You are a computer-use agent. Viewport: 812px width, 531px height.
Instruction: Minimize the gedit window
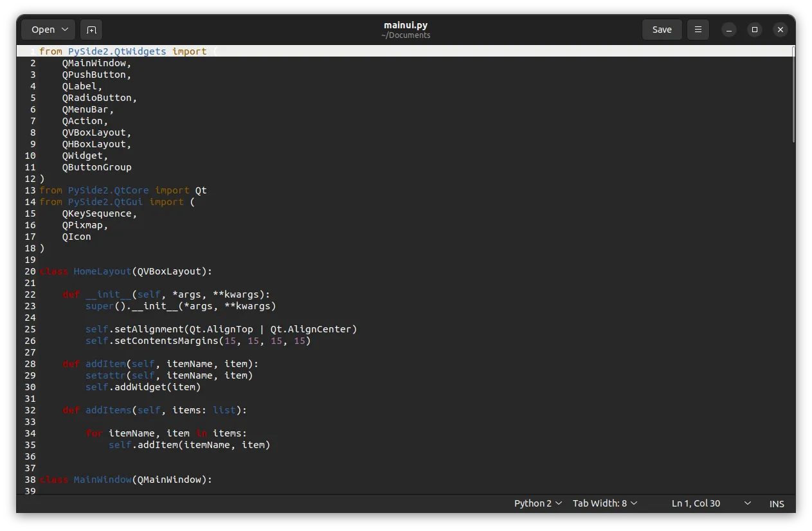(728, 30)
